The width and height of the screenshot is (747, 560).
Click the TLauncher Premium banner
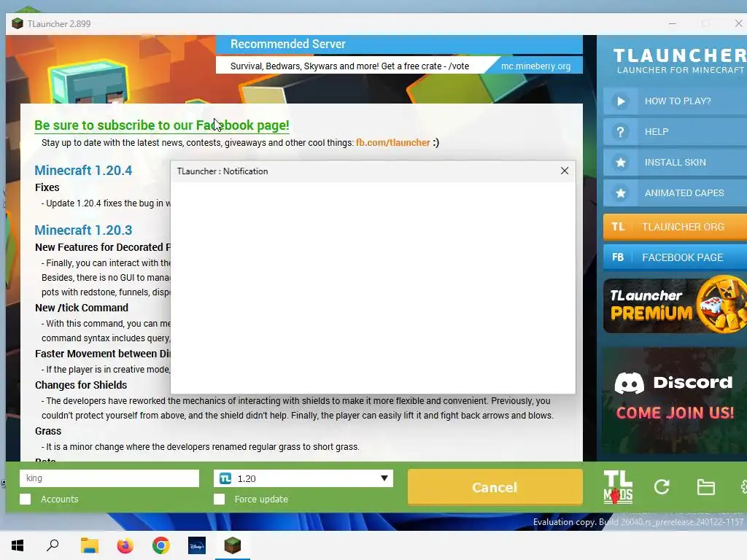pos(675,305)
